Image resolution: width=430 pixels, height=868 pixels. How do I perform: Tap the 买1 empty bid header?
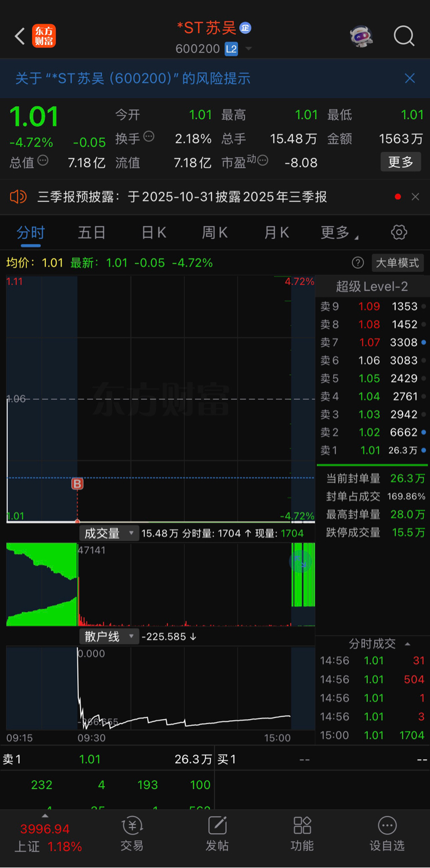pos(322,759)
